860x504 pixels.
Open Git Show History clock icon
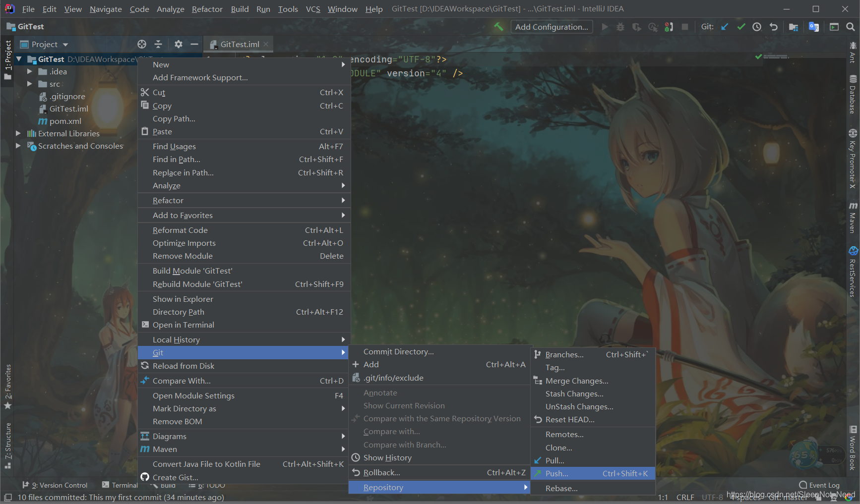click(x=757, y=27)
